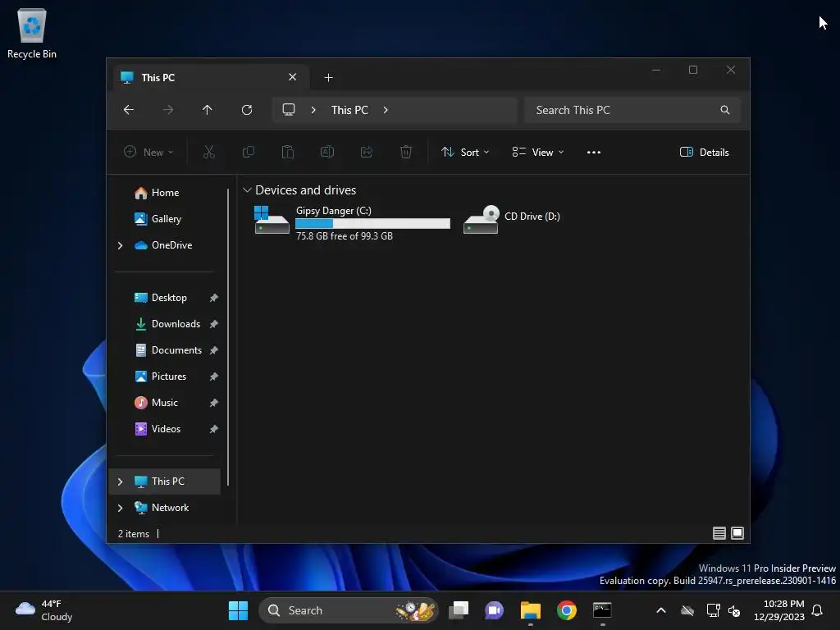
Task: Open the View dropdown menu
Action: pos(538,152)
